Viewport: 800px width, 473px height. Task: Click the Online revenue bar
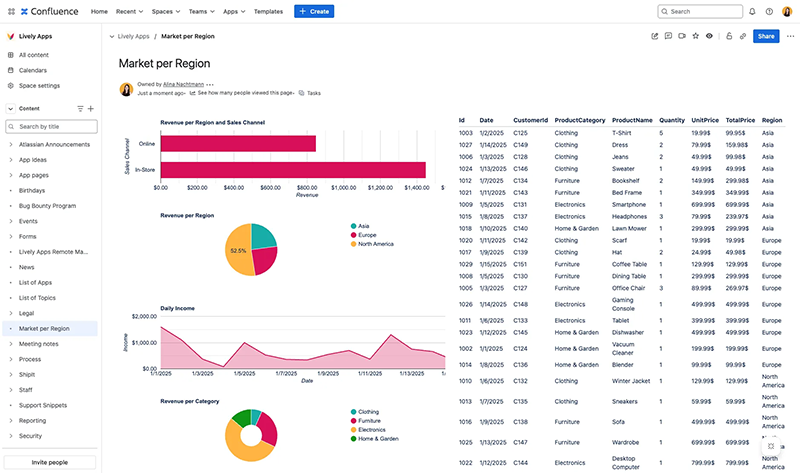click(x=238, y=143)
